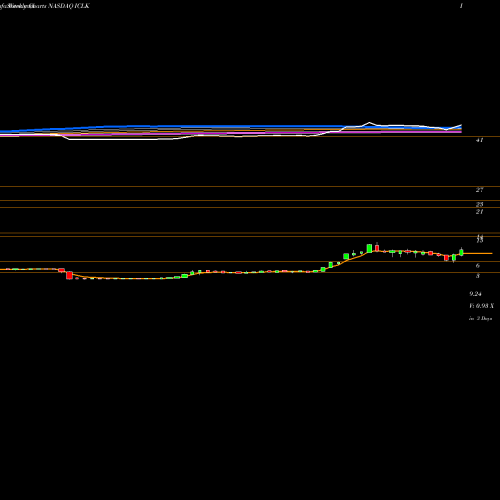Viewport: 500px width, 500px height.
Task: Select the large red candlestick at the early drop
Action: pos(69,275)
